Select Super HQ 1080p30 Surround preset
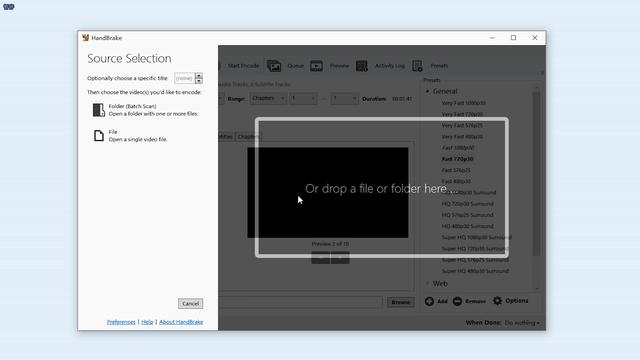The width and height of the screenshot is (640, 360). (476, 237)
